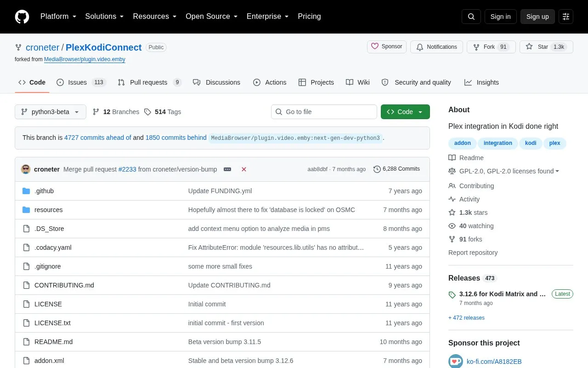The width and height of the screenshot is (588, 368).
Task: Open the Enterprise dropdown menu
Action: [x=268, y=17]
